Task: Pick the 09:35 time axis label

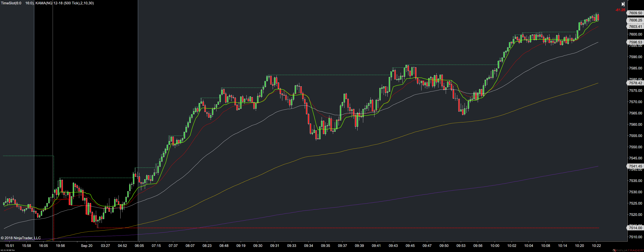Action: click(x=326, y=246)
